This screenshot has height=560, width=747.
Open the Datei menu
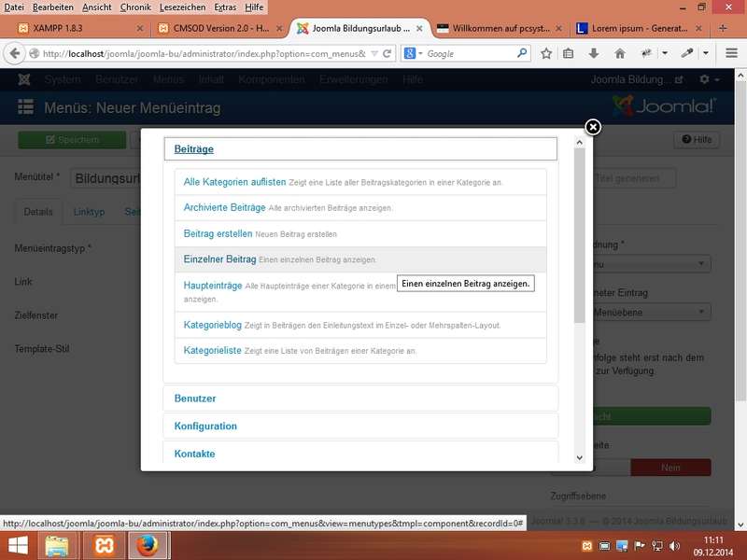(x=14, y=7)
